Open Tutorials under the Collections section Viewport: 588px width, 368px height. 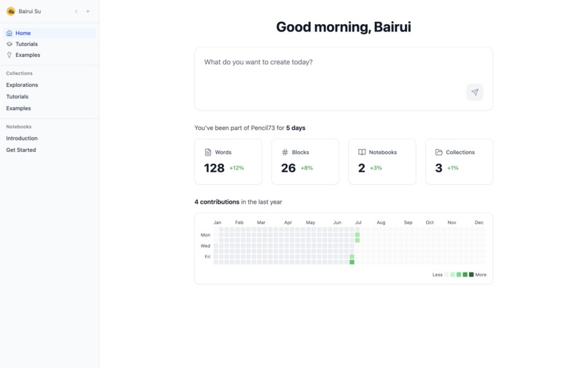[x=18, y=96]
